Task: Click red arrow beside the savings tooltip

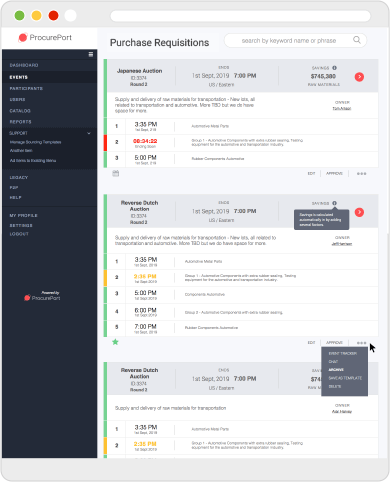Action: (359, 212)
